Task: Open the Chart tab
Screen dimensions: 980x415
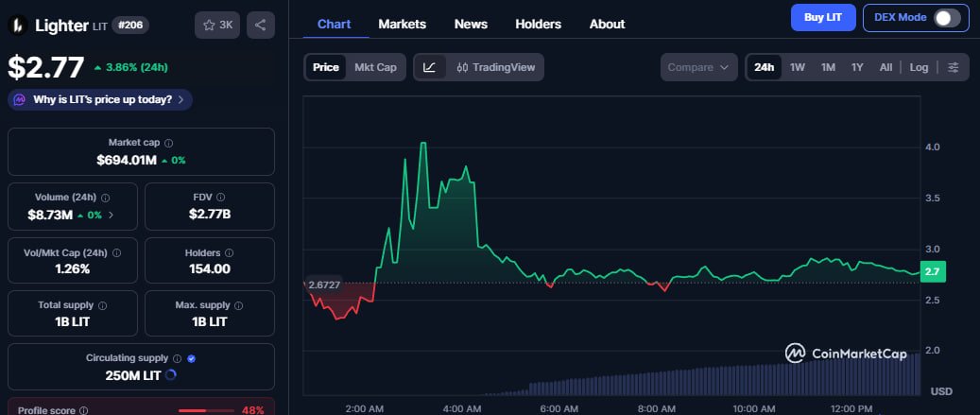Action: click(335, 25)
